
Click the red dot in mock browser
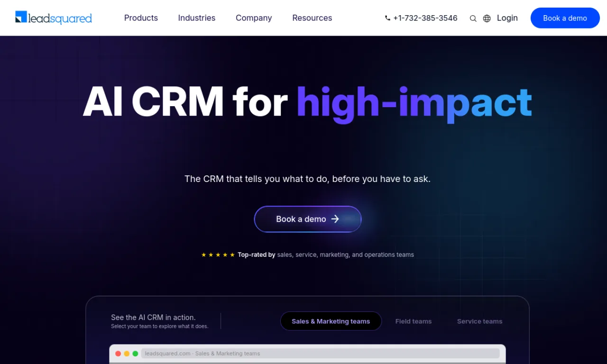118,354
